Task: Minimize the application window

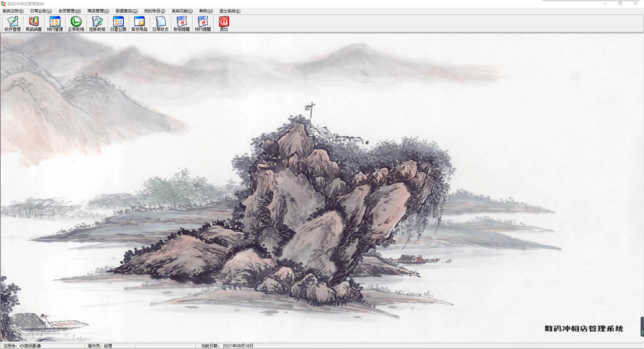Action: coord(605,4)
